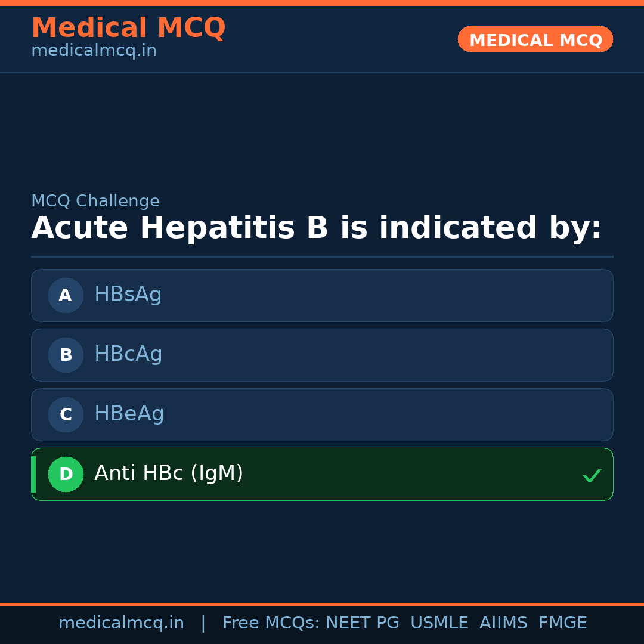Click the green checkmark icon
The width and height of the screenshot is (644, 644).
point(592,475)
